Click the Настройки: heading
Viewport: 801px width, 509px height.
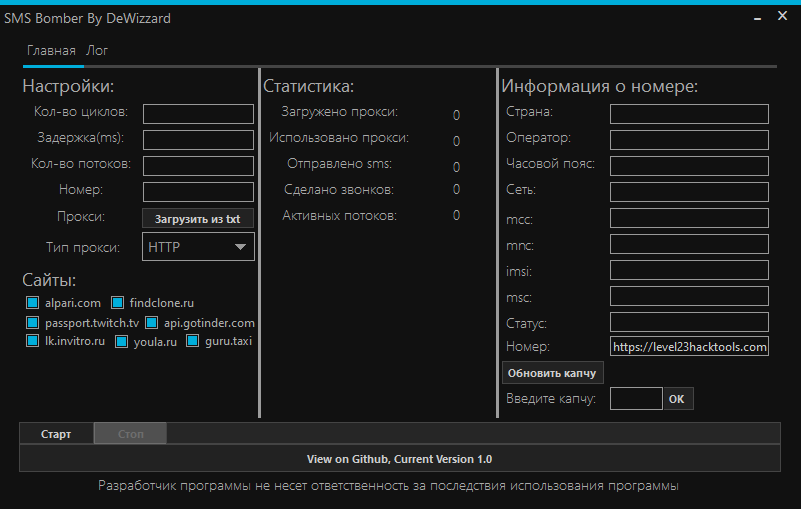[x=68, y=86]
